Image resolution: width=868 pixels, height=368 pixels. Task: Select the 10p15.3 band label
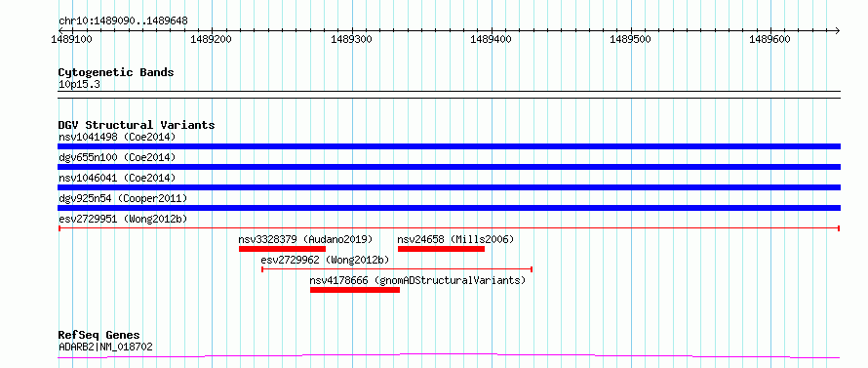coord(79,85)
